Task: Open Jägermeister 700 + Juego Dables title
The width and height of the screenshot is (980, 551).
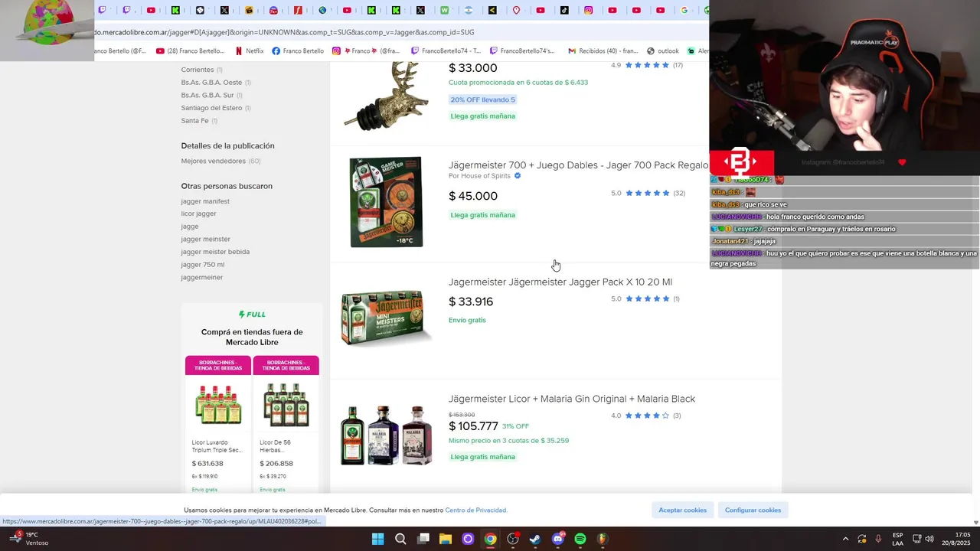Action: pyautogui.click(x=578, y=165)
